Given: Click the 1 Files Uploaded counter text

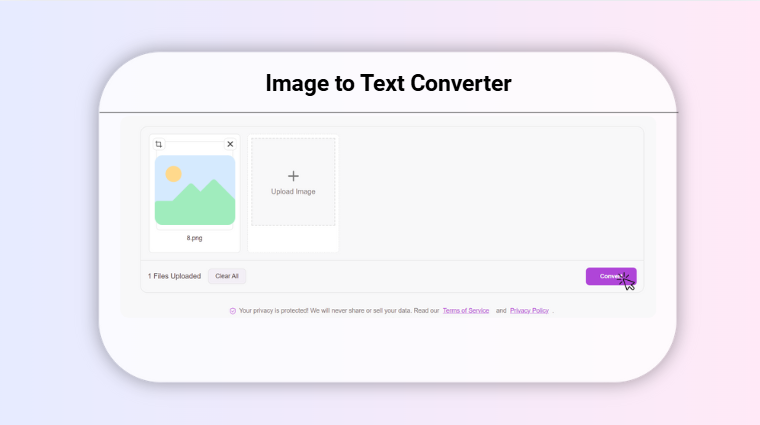Looking at the screenshot, I should (x=174, y=276).
